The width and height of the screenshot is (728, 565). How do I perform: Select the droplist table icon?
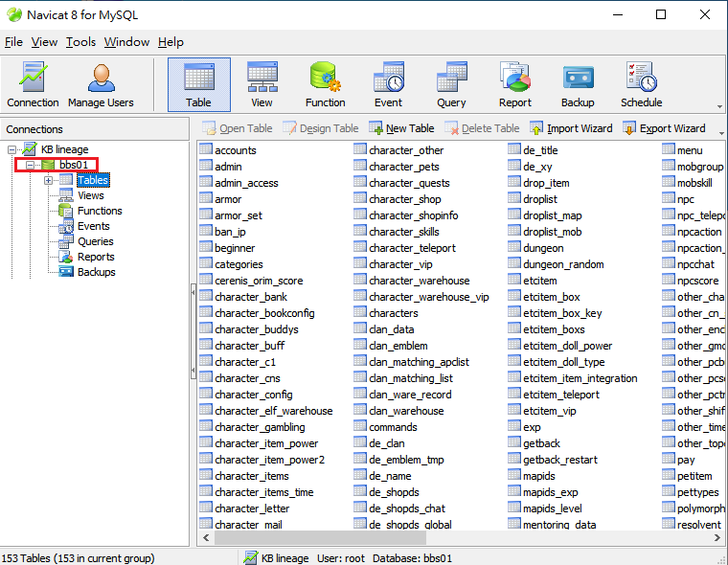[x=514, y=198]
